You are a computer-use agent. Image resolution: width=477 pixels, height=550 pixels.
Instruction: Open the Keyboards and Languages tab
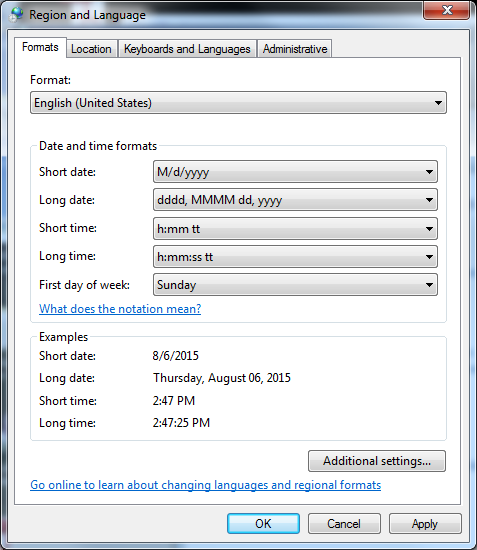coord(187,49)
